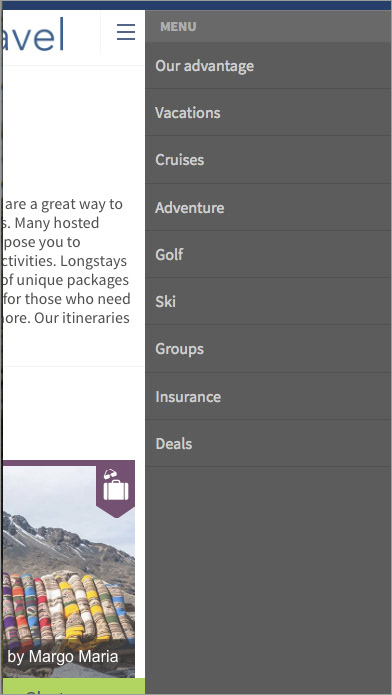Select Vacations from the menu

coord(269,113)
